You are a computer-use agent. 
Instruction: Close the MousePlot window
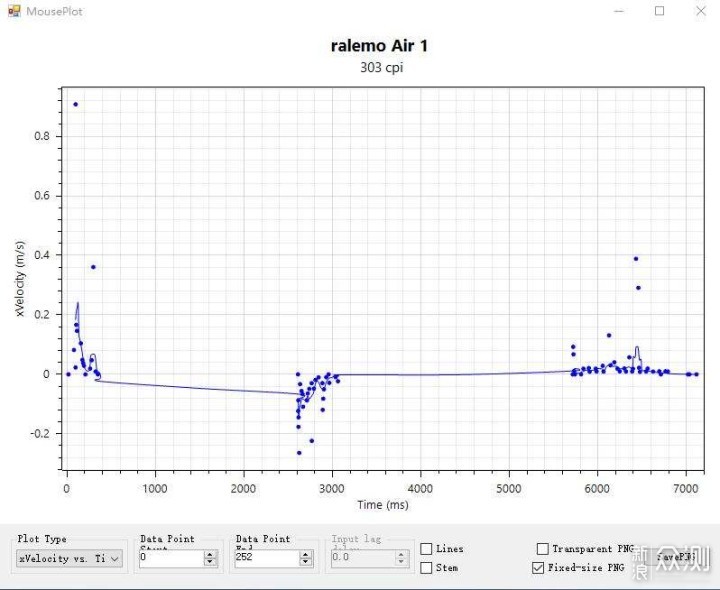click(701, 11)
